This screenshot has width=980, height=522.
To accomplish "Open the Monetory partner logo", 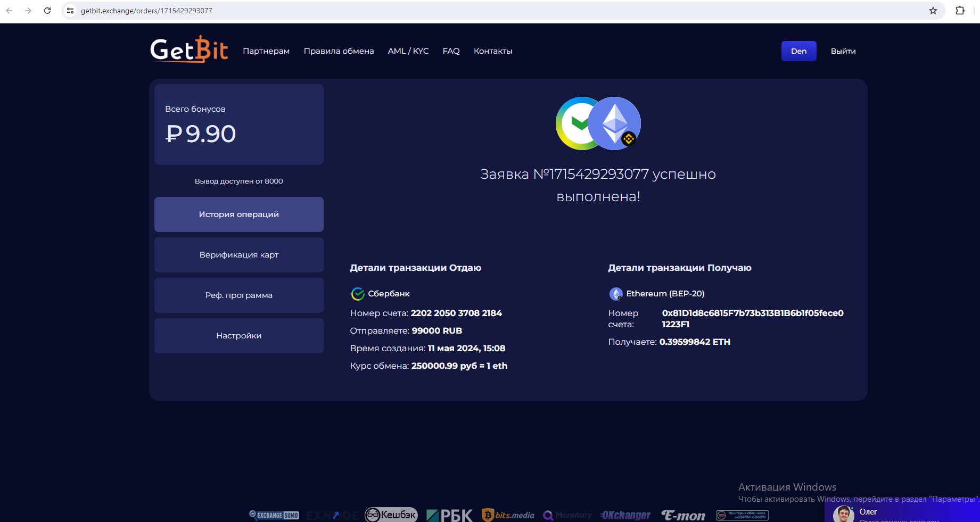I will pyautogui.click(x=567, y=515).
